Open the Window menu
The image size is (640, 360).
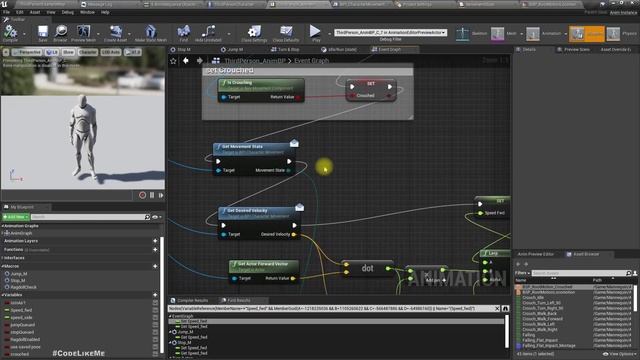tap(87, 12)
